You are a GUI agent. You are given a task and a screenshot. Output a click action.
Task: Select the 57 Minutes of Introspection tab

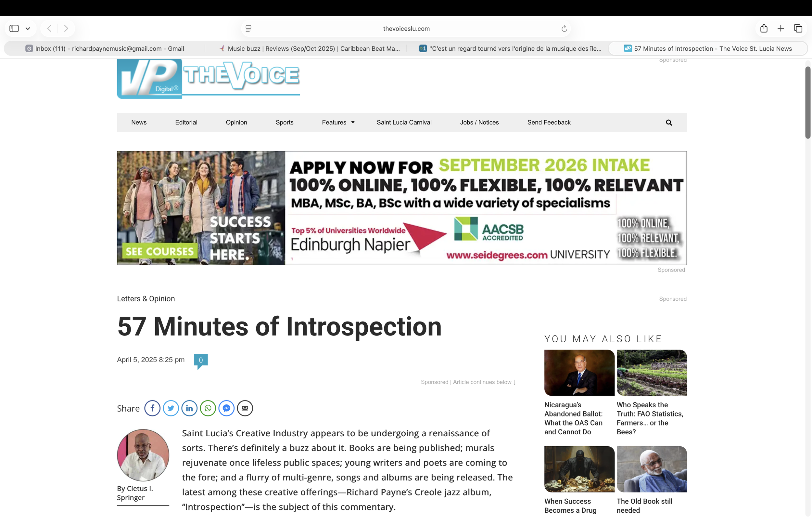pos(708,48)
